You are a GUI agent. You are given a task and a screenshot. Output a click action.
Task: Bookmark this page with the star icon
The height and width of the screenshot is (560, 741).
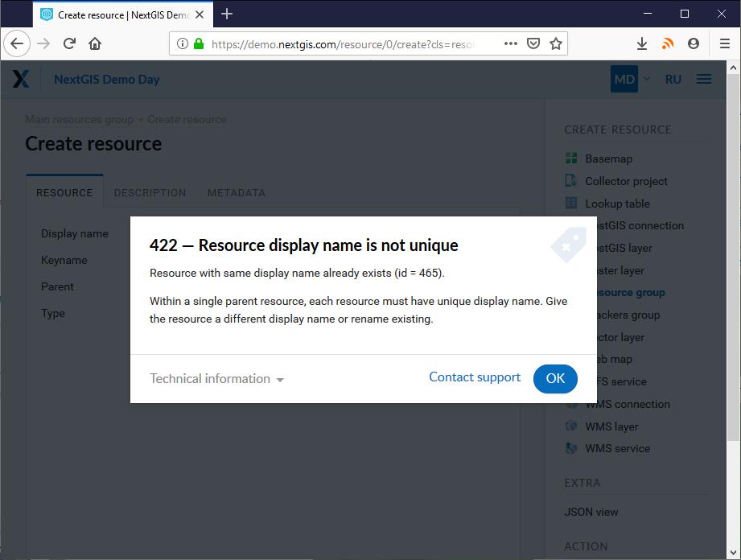tap(556, 43)
